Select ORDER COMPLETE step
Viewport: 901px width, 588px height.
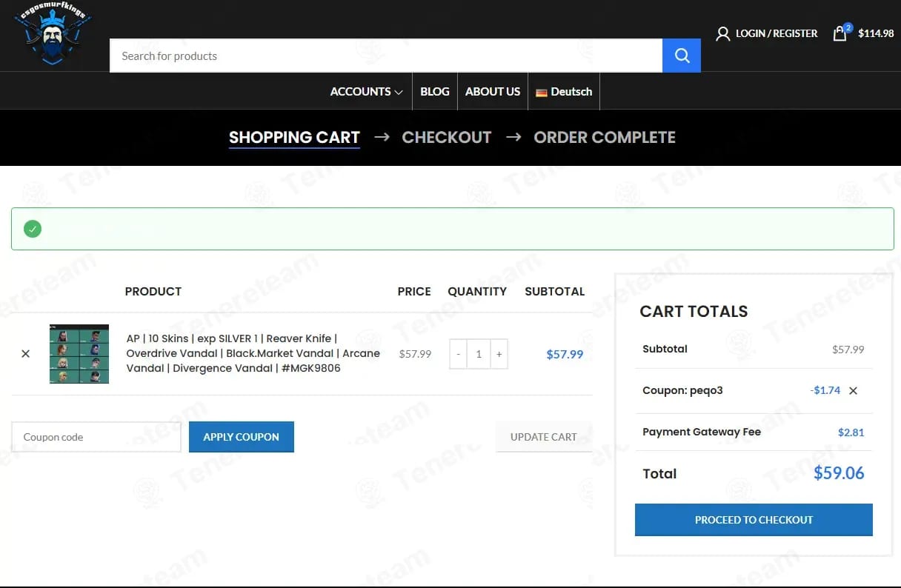[605, 137]
